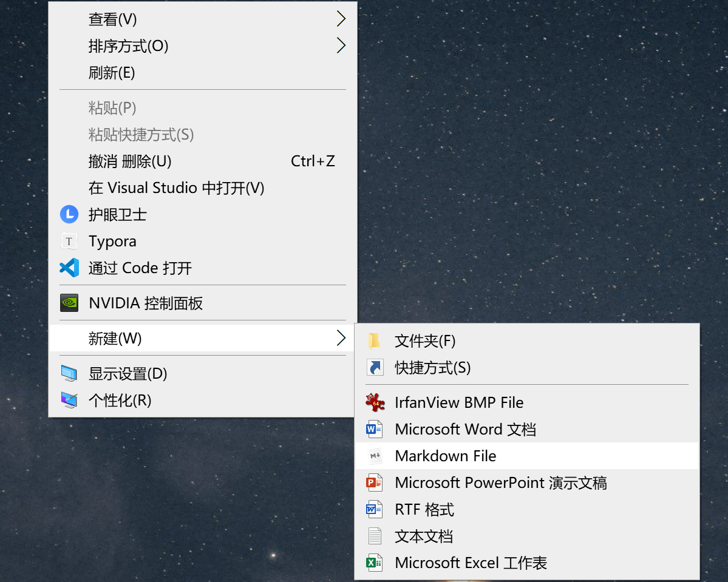Choose 通过 Code 打开
The height and width of the screenshot is (582, 728).
(x=203, y=268)
